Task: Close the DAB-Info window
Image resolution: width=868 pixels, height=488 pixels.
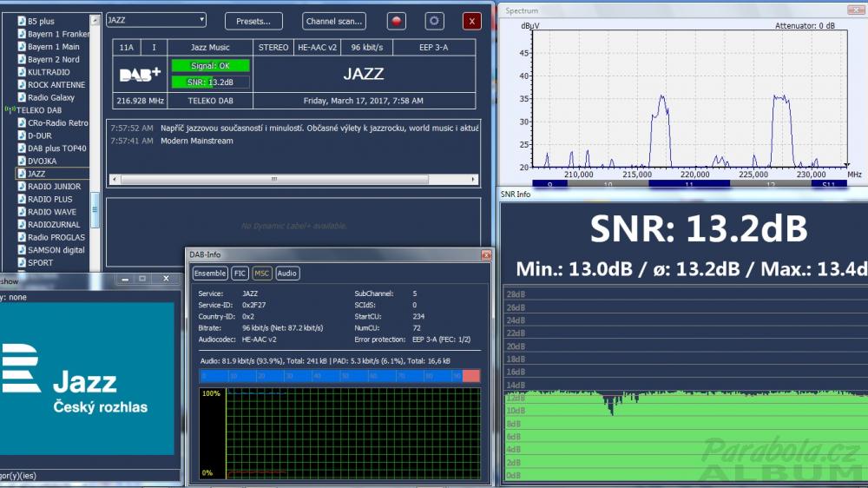Action: [486, 254]
